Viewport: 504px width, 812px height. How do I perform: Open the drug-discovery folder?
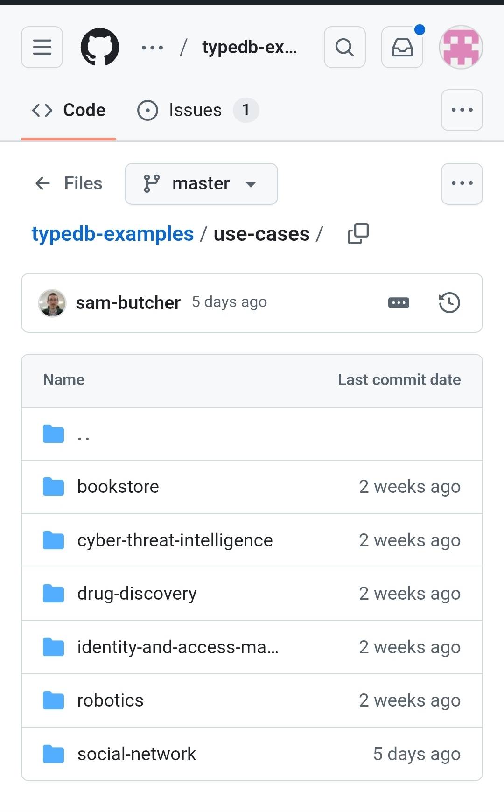point(137,594)
